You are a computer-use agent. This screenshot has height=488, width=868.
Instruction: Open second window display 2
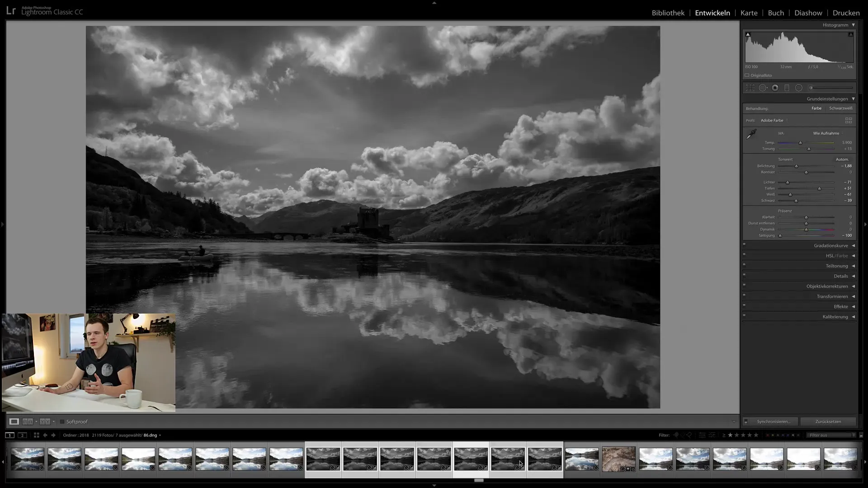[22, 435]
